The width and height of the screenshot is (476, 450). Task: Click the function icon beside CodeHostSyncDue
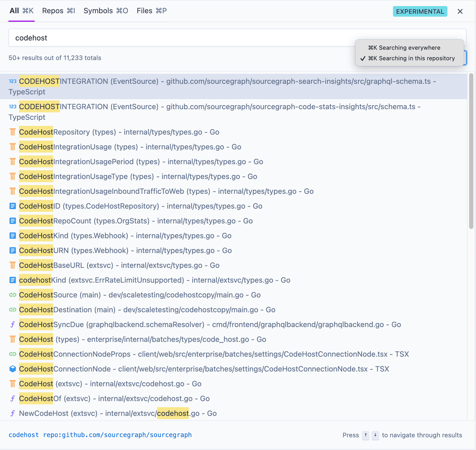tap(13, 324)
